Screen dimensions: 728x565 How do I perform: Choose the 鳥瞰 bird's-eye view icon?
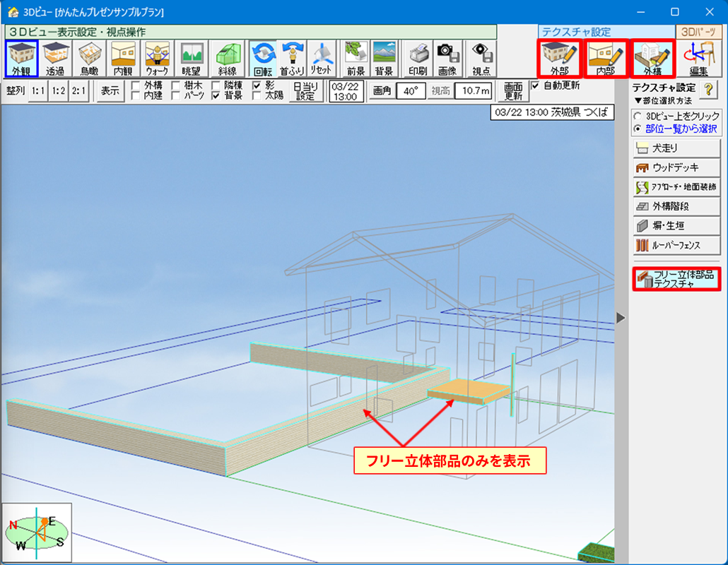[x=89, y=59]
